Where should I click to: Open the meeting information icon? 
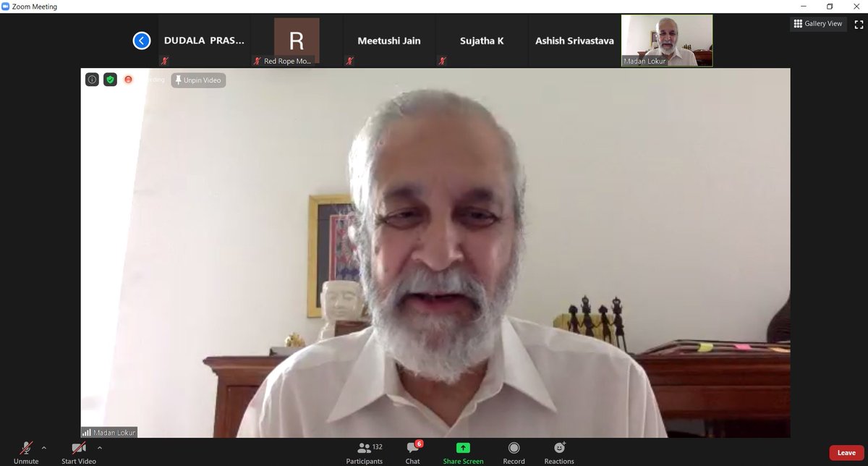point(92,80)
